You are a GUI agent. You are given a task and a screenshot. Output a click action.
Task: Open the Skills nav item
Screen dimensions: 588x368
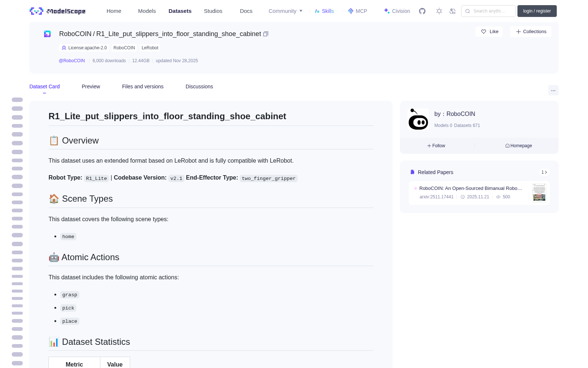(324, 11)
